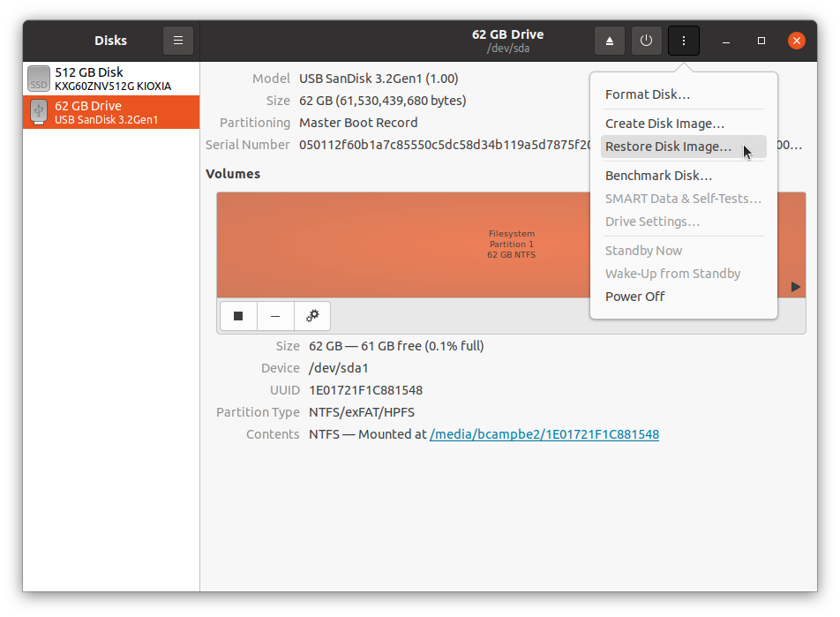Choose Power Off from the drive menu
Screen dimensions: 840x617
tap(684, 297)
